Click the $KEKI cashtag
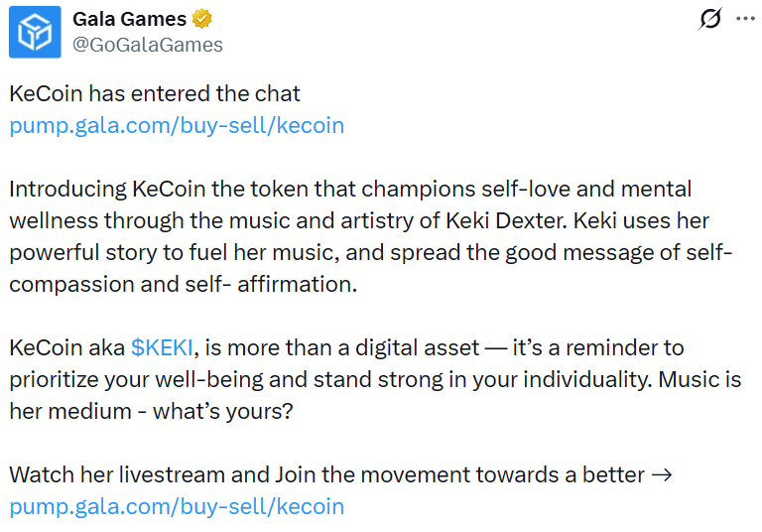Viewport: 762px width, 532px height. point(163,348)
